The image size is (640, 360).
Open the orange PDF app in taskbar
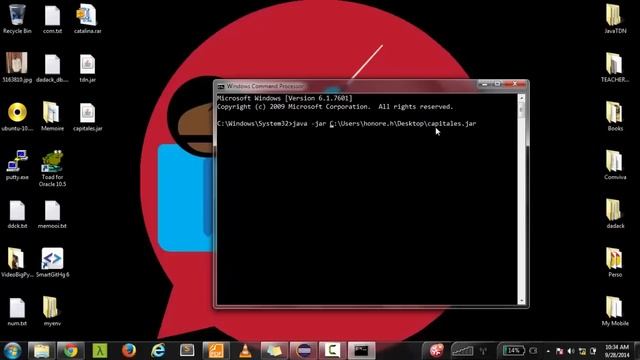(x=216, y=351)
